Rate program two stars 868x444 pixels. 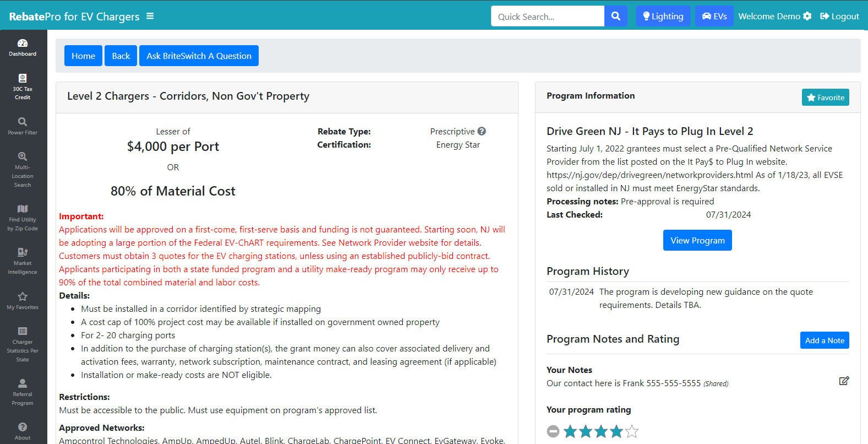point(586,431)
